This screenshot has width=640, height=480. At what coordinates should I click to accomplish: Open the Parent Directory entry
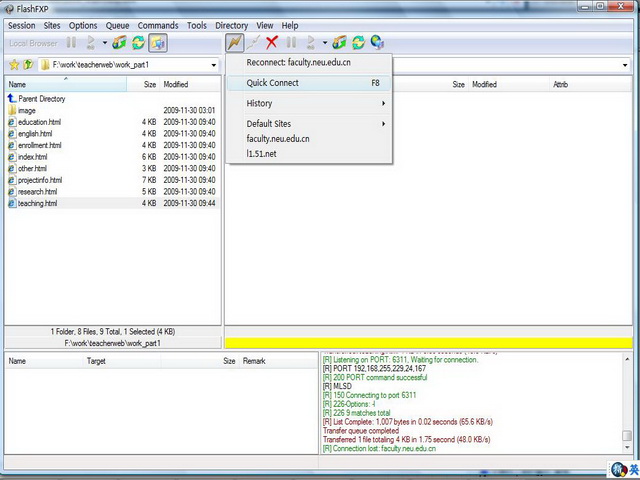point(41,99)
